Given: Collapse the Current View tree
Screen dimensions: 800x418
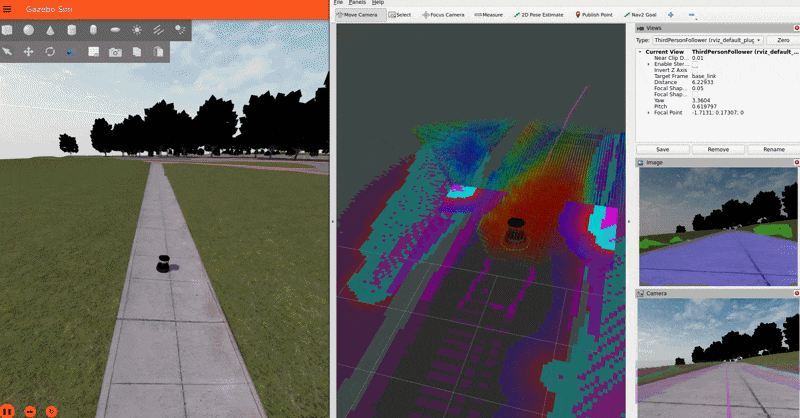Looking at the screenshot, I should (x=640, y=51).
